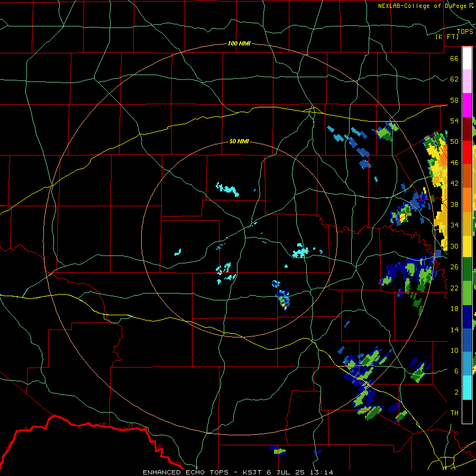Image resolution: width=476 pixels, height=476 pixels.
Task: Click the legend value 38
Action: click(x=454, y=204)
